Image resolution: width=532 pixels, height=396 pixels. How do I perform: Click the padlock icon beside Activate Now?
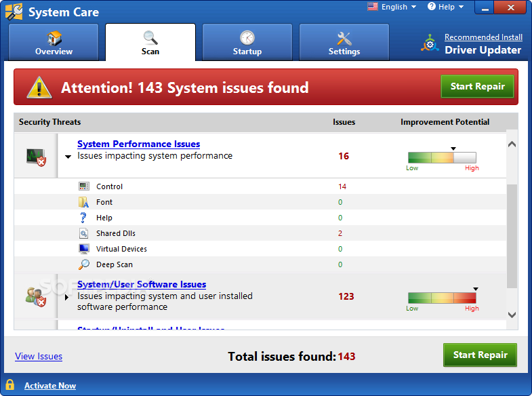10,384
